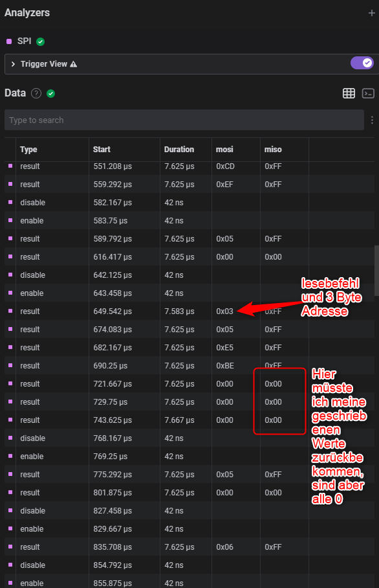
Task: Select the enable row at 769.25 µs
Action: click(189, 457)
